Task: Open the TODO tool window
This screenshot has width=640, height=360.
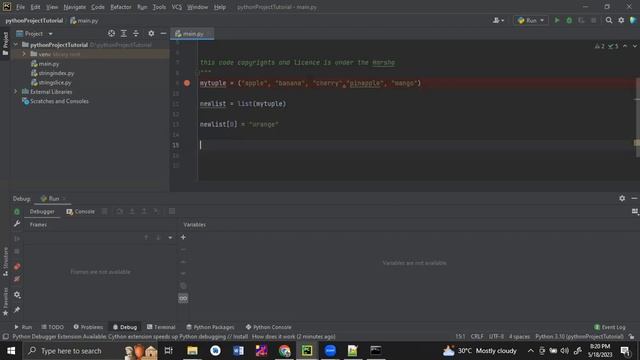Action: point(53,327)
